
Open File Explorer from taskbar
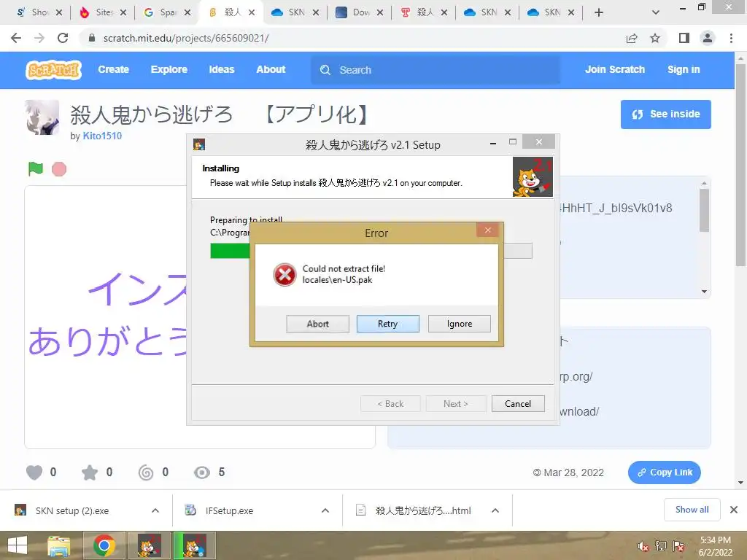[x=59, y=545]
